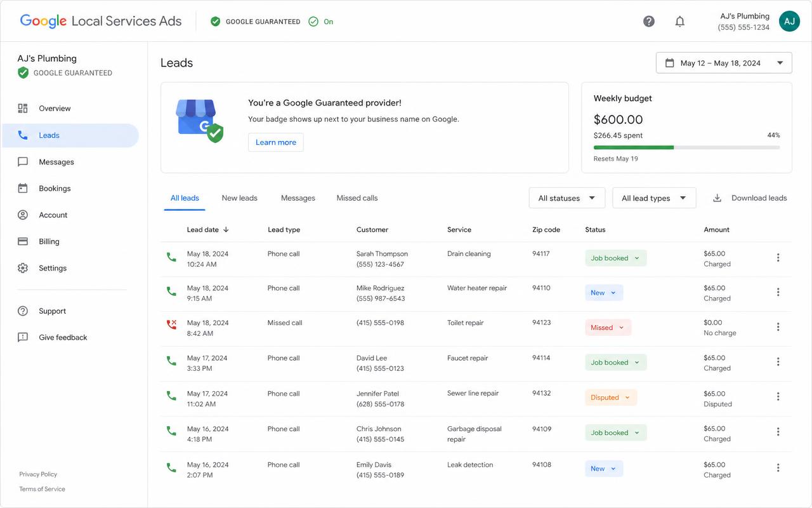Screen dimensions: 812x508
Task: Click the Give feedback icon in sidebar
Action: 23,337
